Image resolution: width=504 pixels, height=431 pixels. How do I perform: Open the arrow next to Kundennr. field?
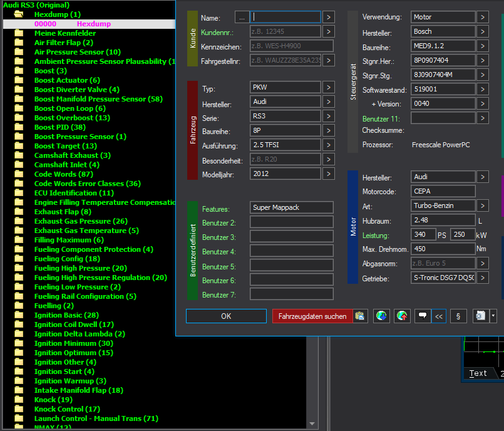pyautogui.click(x=329, y=31)
